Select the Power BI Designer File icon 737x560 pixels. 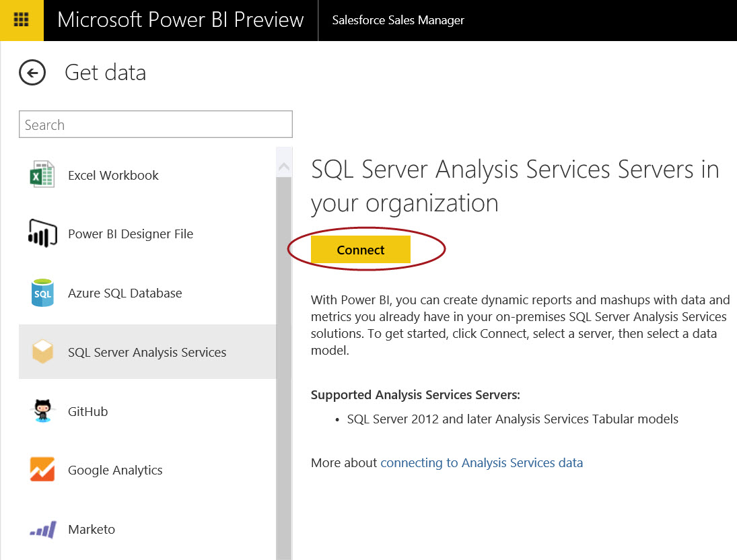pos(43,233)
